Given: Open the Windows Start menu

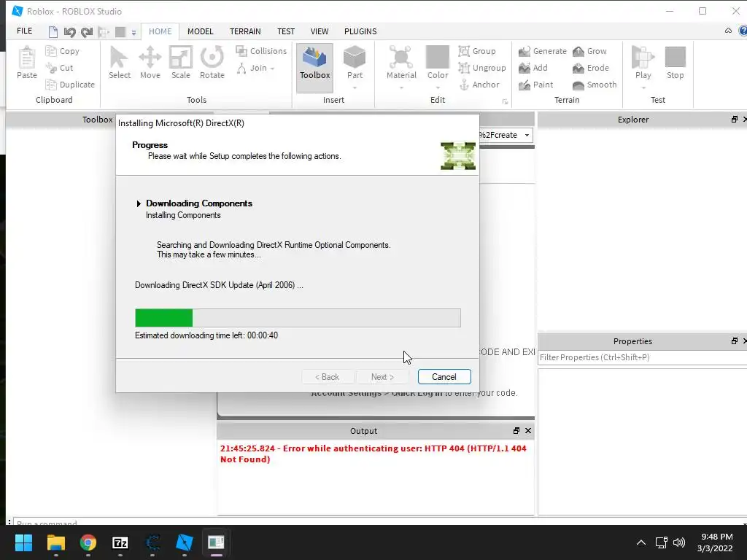Looking at the screenshot, I should point(23,542).
